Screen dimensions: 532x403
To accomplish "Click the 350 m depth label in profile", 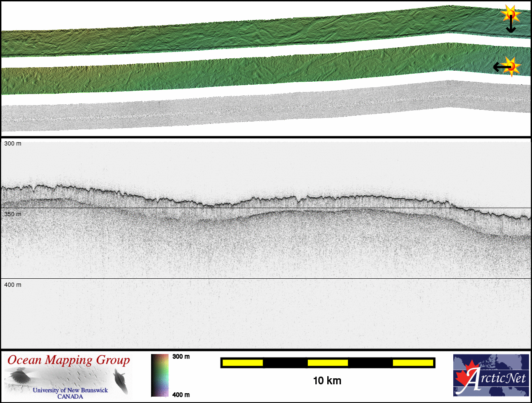I will [13, 214].
